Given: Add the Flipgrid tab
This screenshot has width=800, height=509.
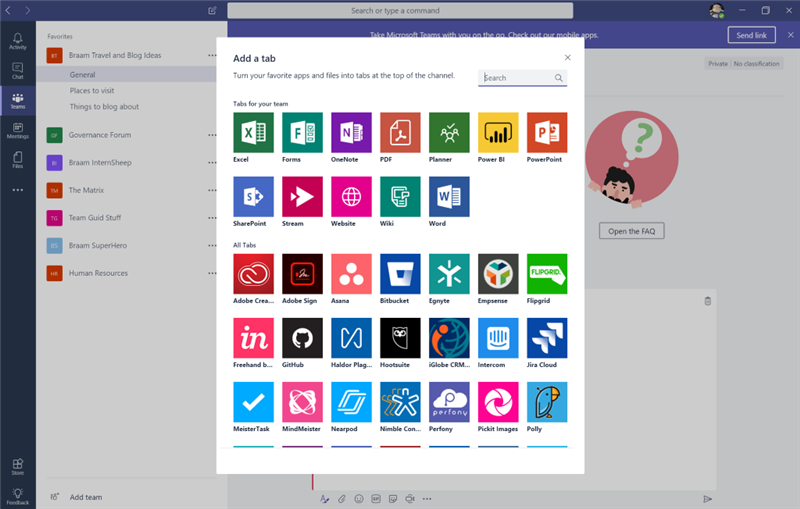Looking at the screenshot, I should [547, 274].
